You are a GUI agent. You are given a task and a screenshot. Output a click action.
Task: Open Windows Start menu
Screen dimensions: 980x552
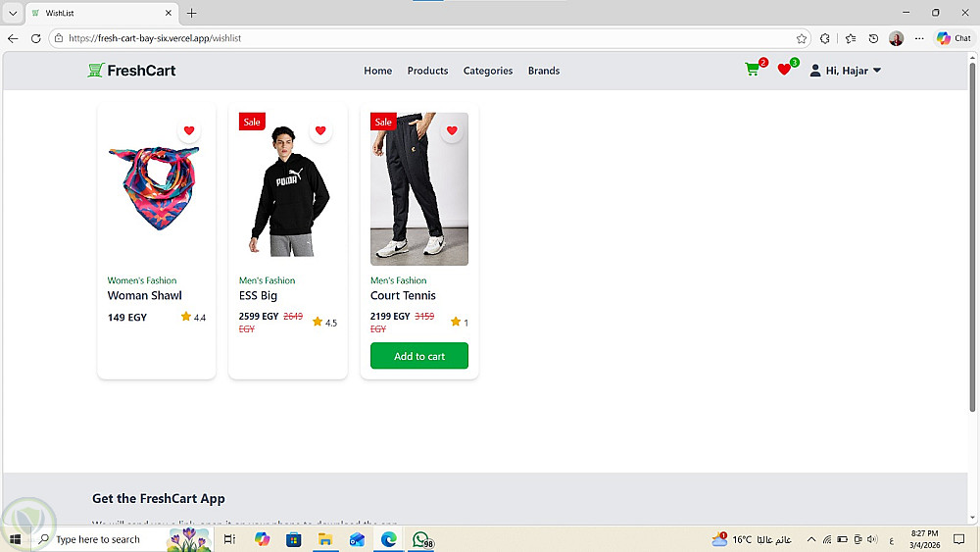[15, 539]
